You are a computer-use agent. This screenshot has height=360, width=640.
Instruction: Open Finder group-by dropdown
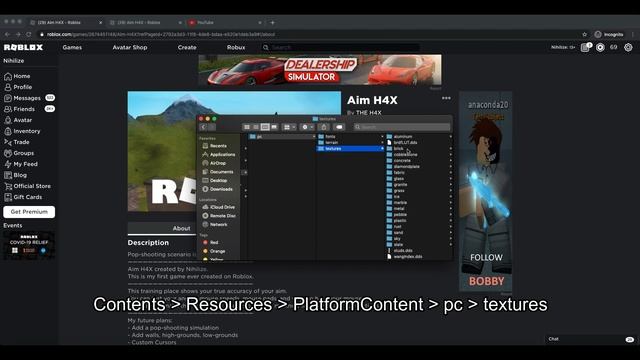(289, 127)
